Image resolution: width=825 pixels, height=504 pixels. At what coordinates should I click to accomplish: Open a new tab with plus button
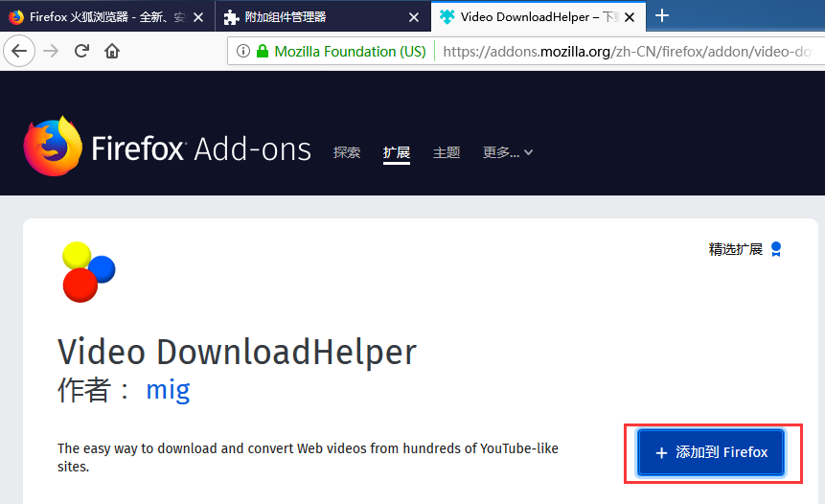662,15
